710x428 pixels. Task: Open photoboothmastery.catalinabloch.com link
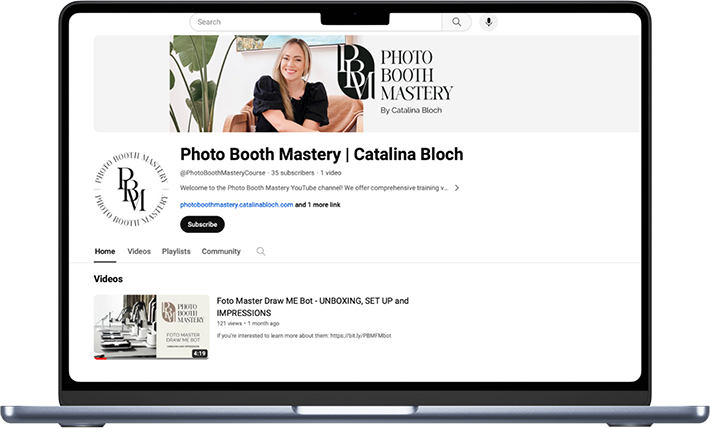coord(236,205)
